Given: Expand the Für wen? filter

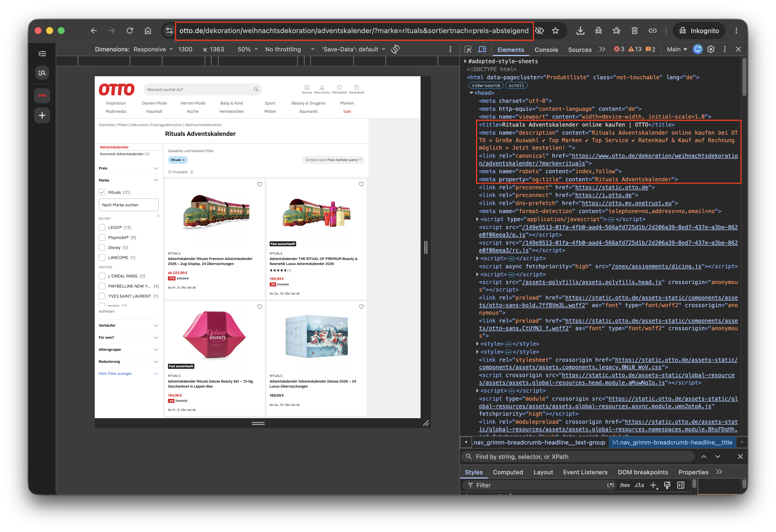Looking at the screenshot, I should pyautogui.click(x=129, y=338).
